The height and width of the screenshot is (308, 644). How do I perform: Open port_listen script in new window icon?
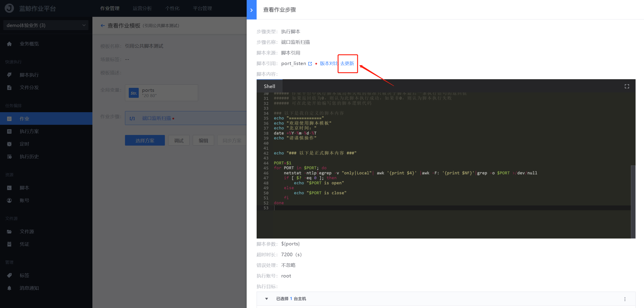click(x=310, y=64)
